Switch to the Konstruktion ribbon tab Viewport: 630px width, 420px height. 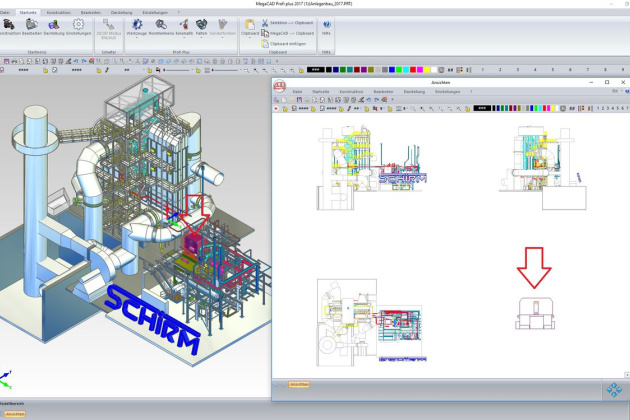pos(59,12)
